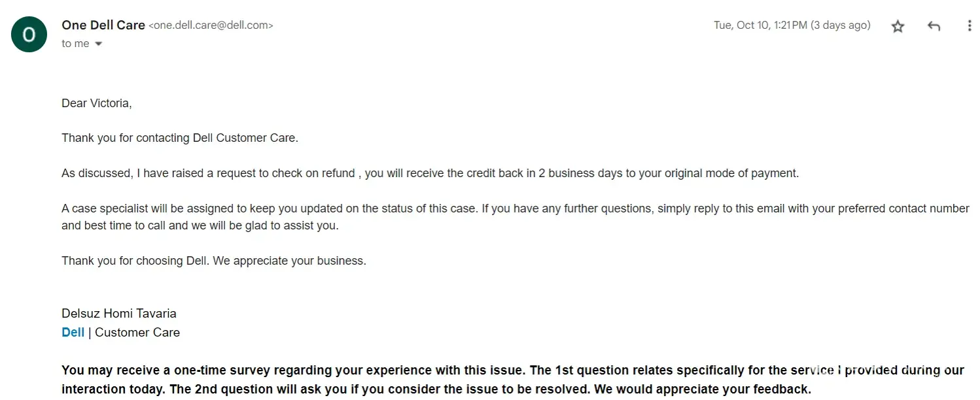Click the sentence about refund credit back
This screenshot has height=400, width=980.
point(430,173)
